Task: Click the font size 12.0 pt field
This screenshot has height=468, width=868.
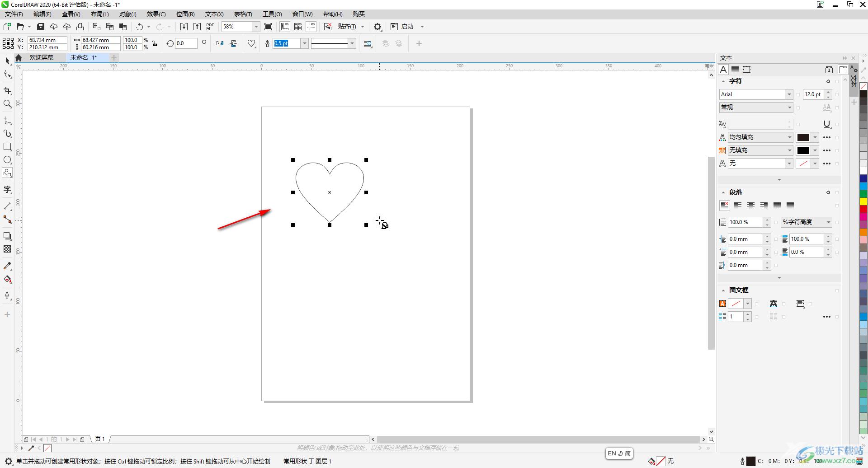Action: [x=813, y=94]
